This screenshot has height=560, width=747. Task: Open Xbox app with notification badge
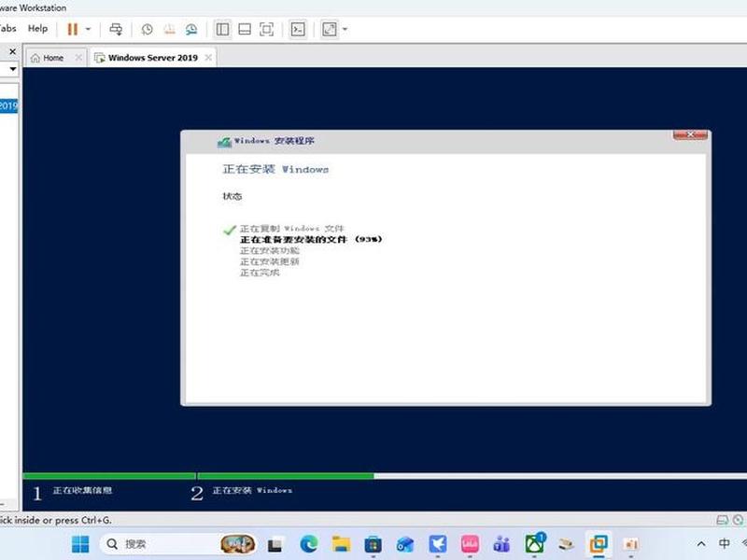[x=534, y=543]
